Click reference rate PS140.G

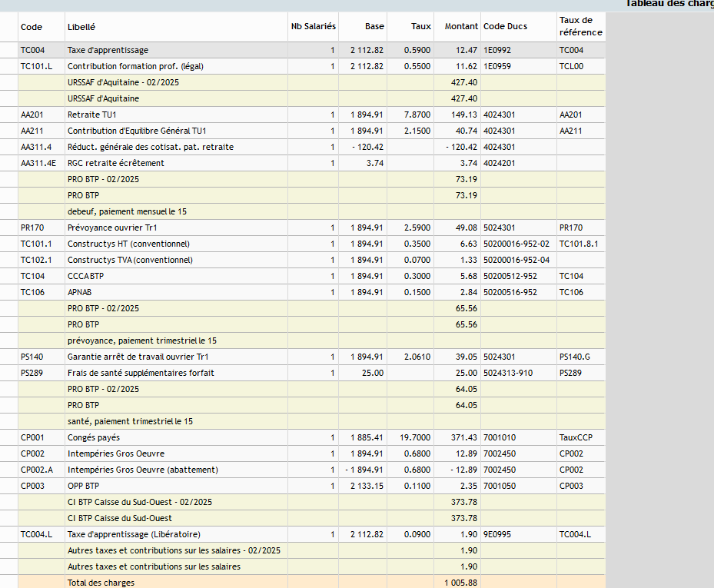click(x=575, y=357)
